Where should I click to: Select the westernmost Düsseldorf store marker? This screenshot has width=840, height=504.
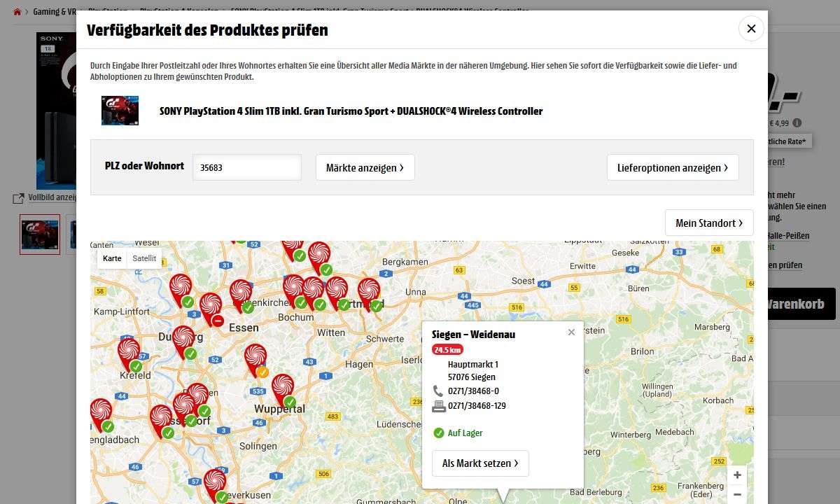[x=161, y=421]
